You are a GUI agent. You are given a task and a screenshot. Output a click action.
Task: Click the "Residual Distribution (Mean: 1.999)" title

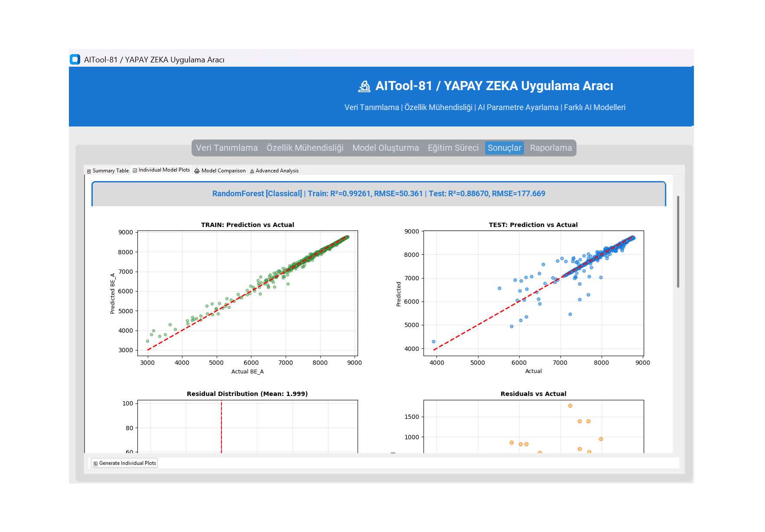tap(247, 394)
